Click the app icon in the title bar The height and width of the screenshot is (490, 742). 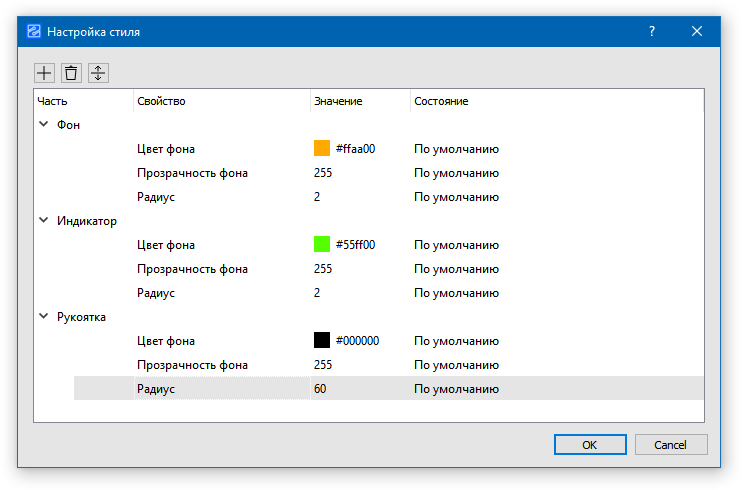coord(33,31)
